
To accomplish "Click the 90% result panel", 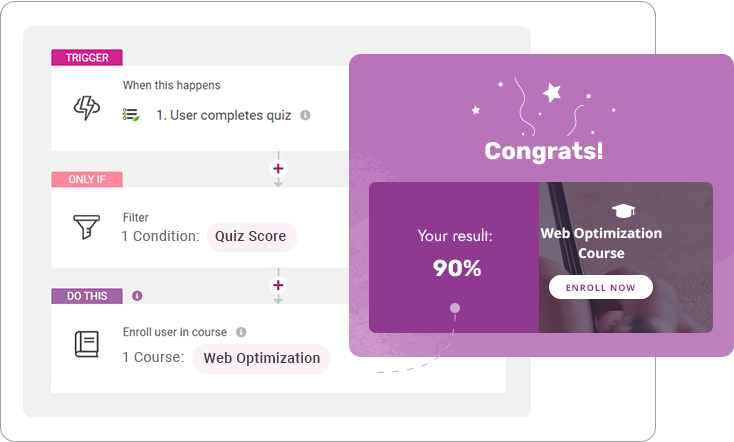I will click(x=454, y=258).
